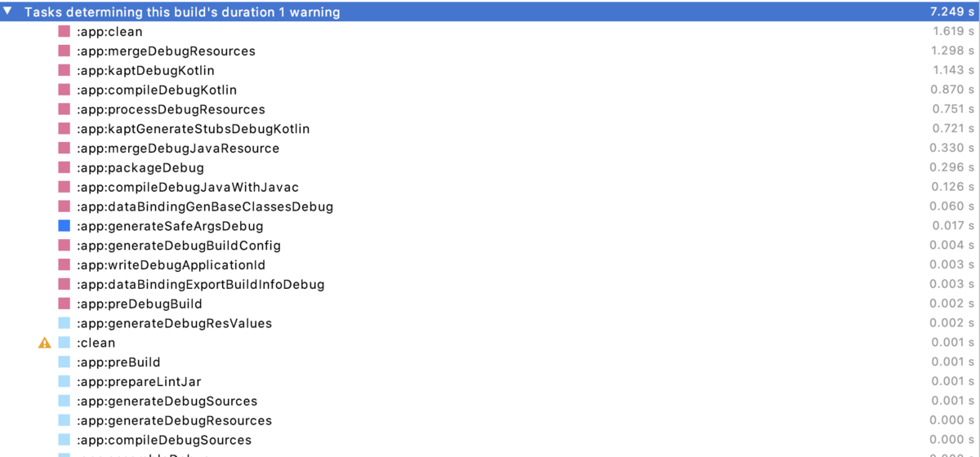
Task: Click the 0.296 s duration value
Action: tap(952, 168)
